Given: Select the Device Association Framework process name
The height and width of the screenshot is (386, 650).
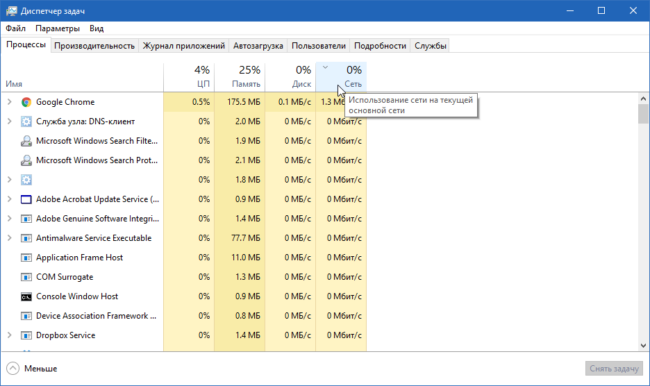Looking at the screenshot, I should point(96,316).
